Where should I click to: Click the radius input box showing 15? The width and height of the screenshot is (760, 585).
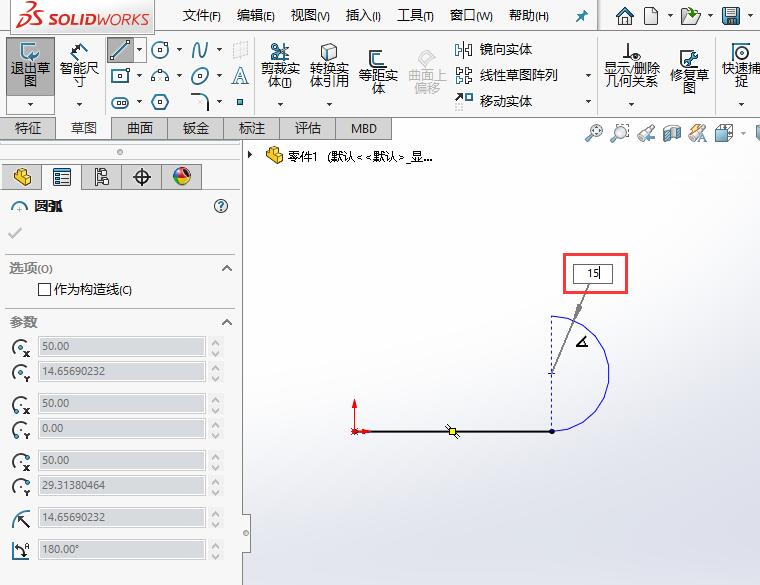click(592, 273)
